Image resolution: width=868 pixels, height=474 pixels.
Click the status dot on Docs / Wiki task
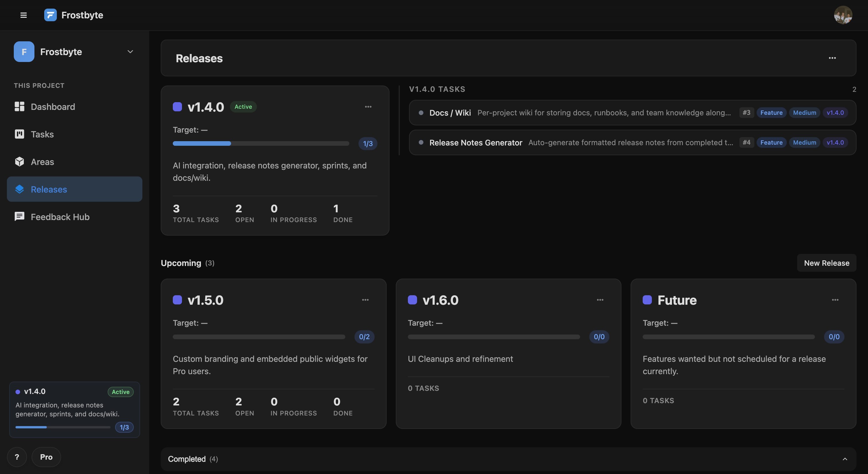pyautogui.click(x=421, y=113)
